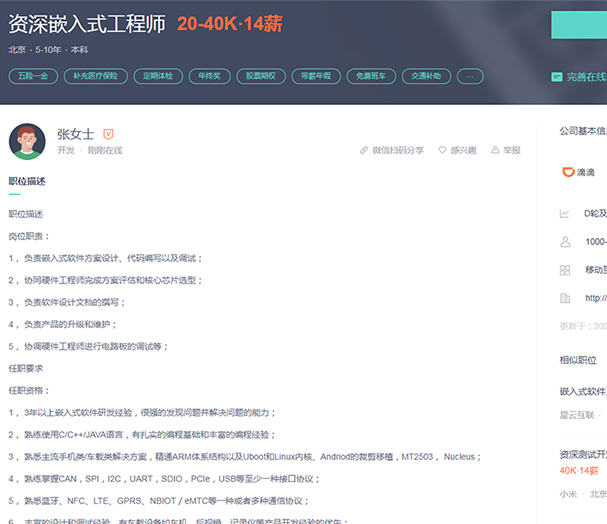Click the financing stage chart icon
The width and height of the screenshot is (607, 524).
pyautogui.click(x=565, y=213)
